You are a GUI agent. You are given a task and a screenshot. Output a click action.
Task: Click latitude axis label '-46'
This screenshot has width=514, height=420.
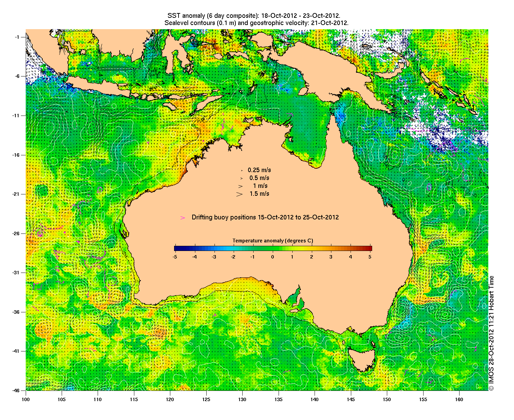point(16,391)
